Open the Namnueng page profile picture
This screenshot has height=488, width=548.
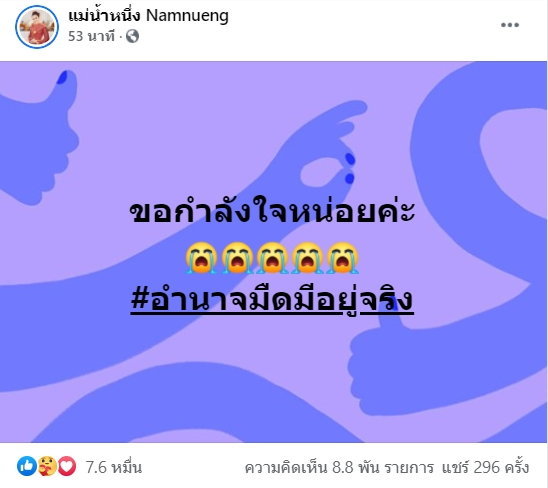[37, 27]
